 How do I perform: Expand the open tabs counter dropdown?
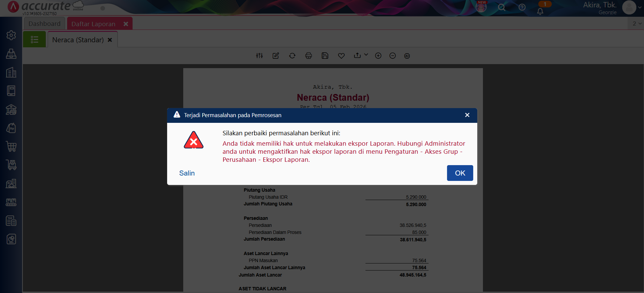[x=637, y=23]
